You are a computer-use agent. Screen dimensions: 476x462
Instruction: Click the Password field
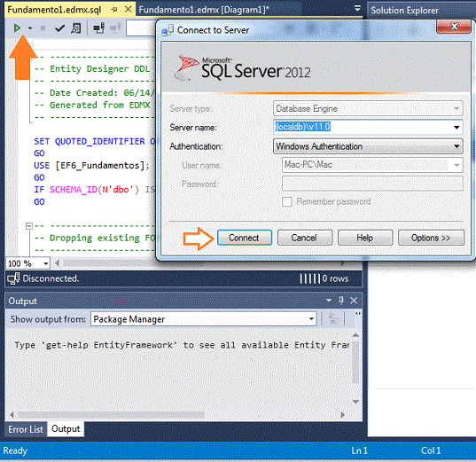pos(372,184)
